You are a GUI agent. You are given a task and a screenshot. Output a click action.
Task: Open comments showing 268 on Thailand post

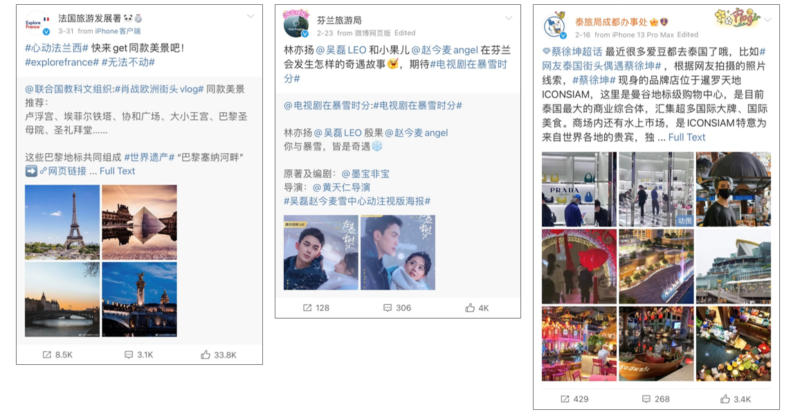pos(646,399)
